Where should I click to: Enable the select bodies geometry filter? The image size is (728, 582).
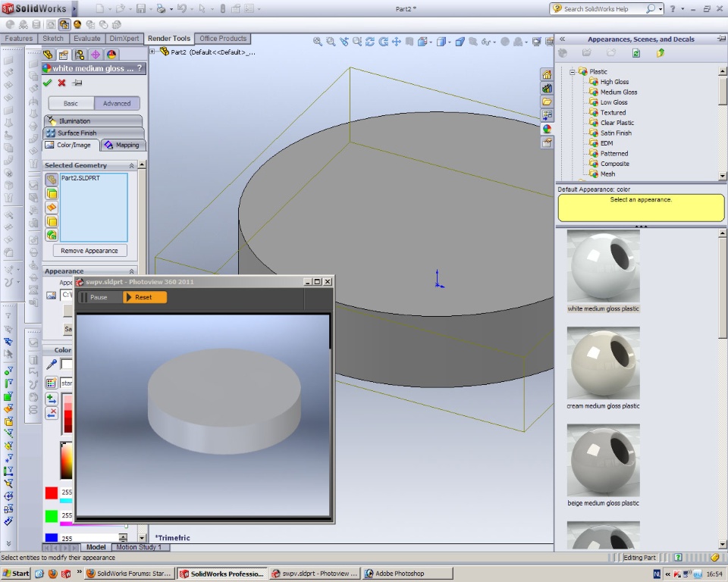(x=52, y=221)
